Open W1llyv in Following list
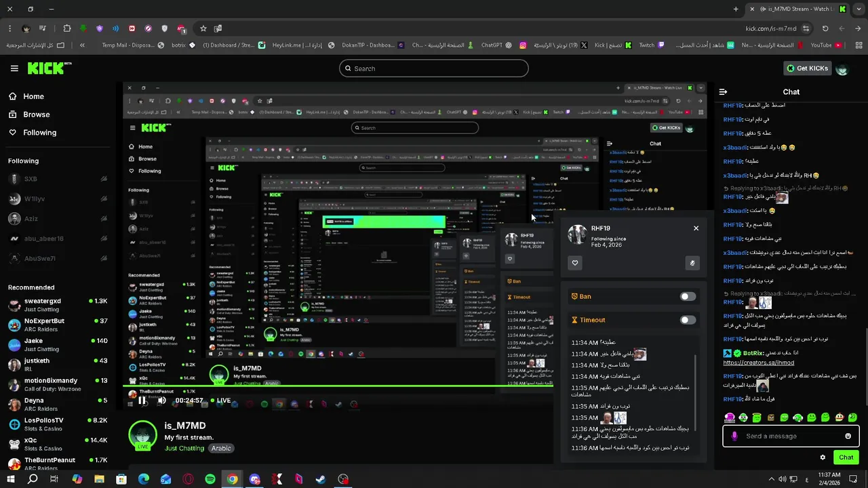Viewport: 868px width, 488px height. [58, 199]
